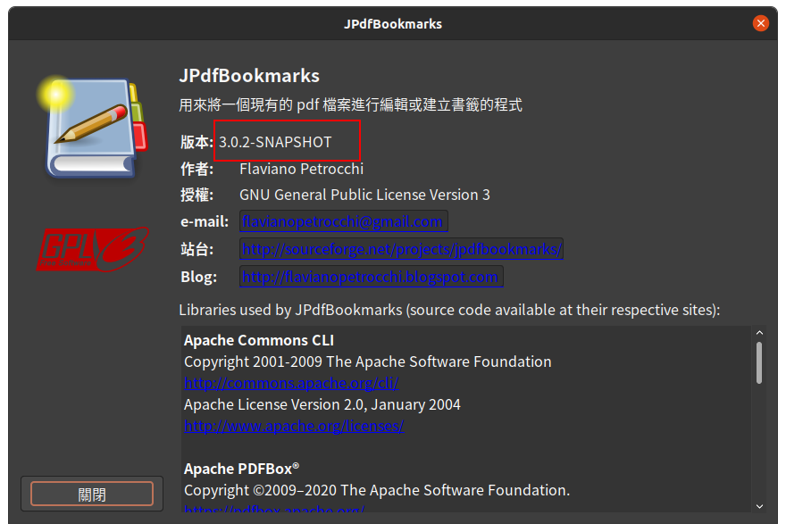
Task: Click the 版本: label
Action: coord(197,142)
